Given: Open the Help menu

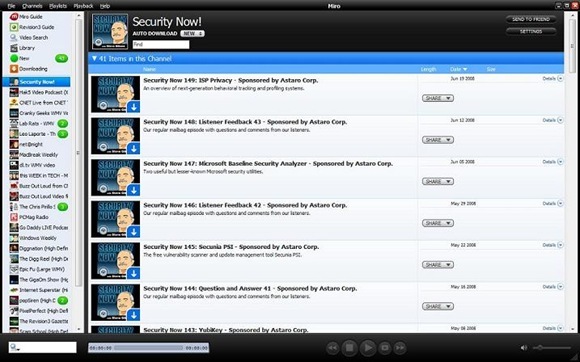Looking at the screenshot, I should (105, 6).
